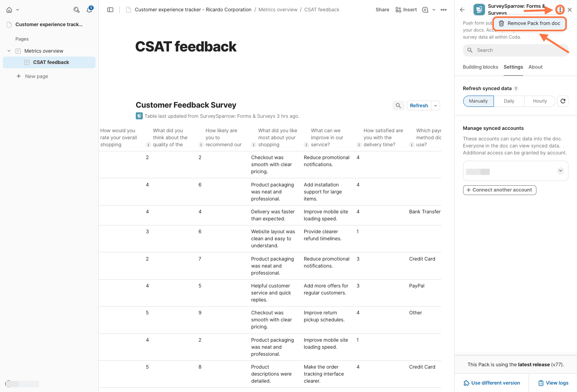Set refresh synced data to Hourly
The height and width of the screenshot is (392, 577).
click(x=540, y=101)
